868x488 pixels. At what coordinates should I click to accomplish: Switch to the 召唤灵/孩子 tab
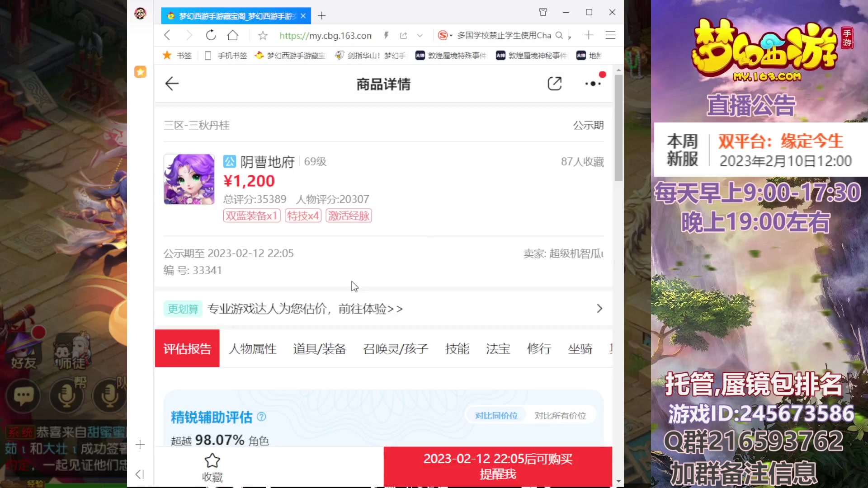396,349
